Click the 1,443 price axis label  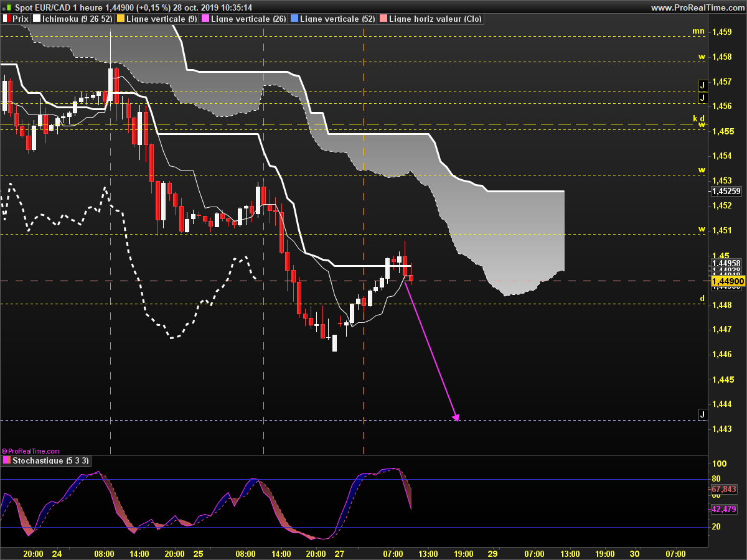pos(721,429)
